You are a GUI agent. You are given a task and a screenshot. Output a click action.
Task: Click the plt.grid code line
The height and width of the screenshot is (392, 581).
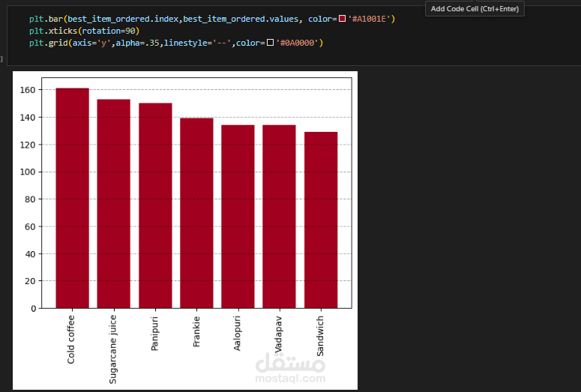[176, 43]
